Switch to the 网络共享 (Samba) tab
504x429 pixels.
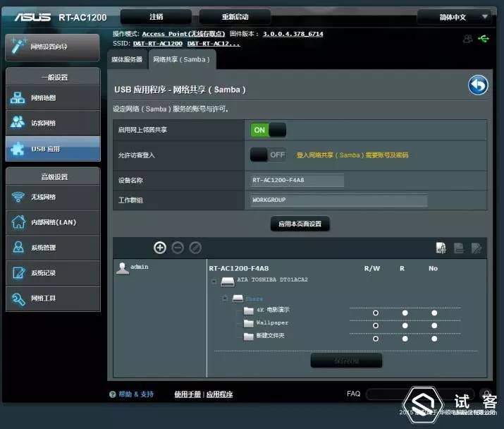182,59
